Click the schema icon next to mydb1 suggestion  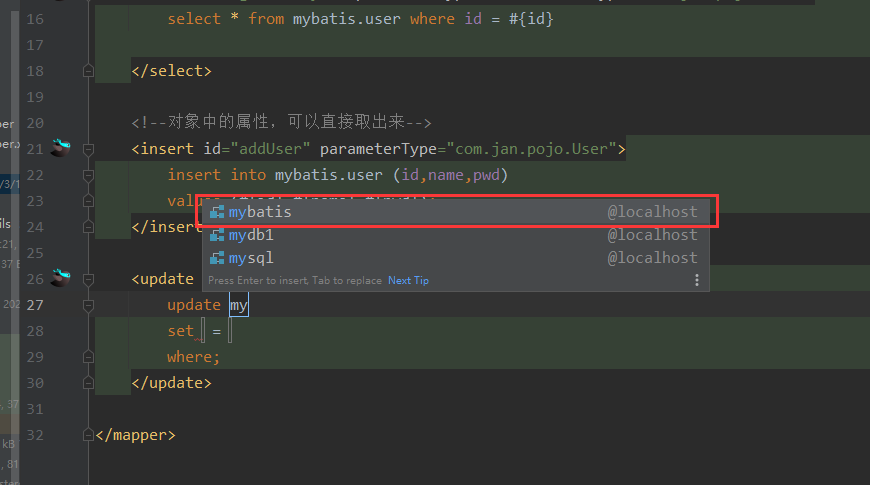(217, 235)
